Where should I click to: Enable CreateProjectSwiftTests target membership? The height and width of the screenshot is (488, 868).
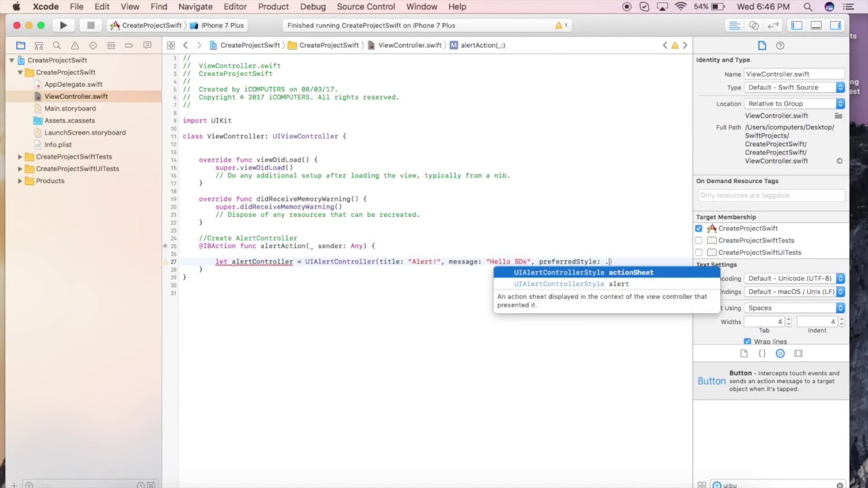coord(698,241)
